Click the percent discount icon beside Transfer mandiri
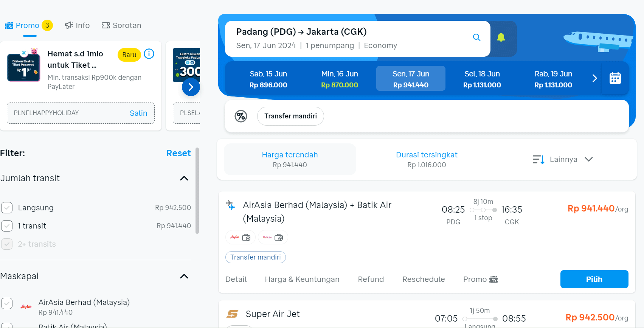 tap(241, 116)
